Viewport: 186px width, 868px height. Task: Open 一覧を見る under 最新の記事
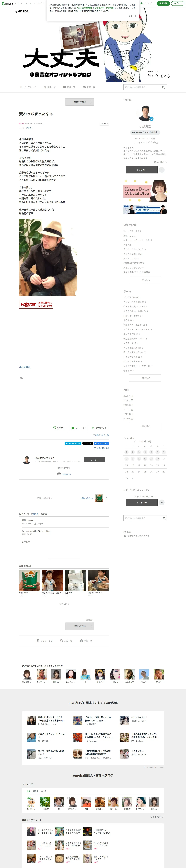pos(145,280)
